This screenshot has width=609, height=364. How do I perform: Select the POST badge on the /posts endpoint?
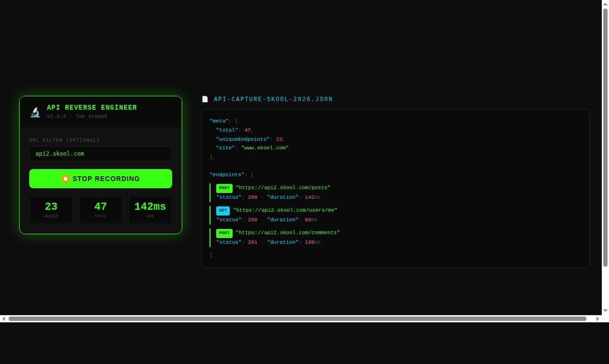(224, 188)
